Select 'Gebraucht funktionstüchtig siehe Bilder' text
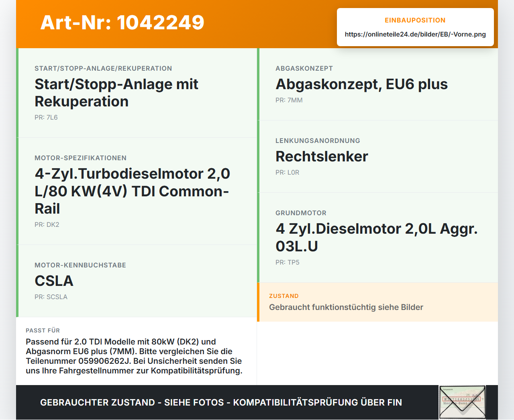The height and width of the screenshot is (420, 514). pos(346,307)
